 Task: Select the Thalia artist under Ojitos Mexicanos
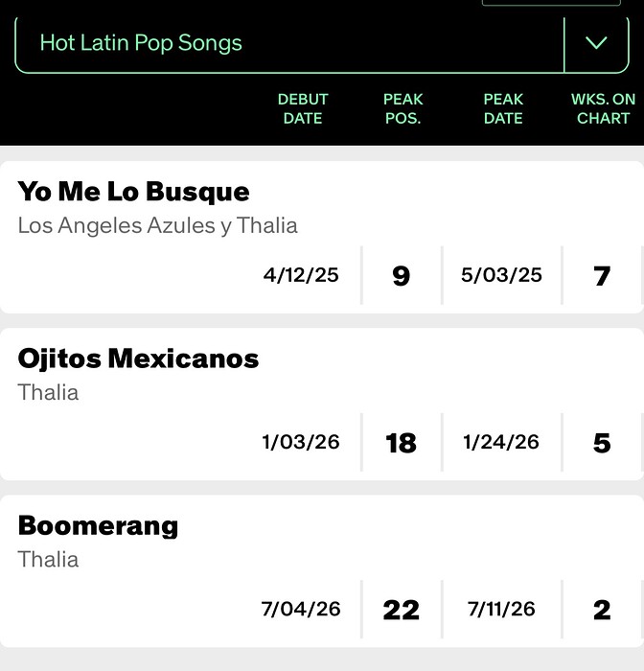48,392
